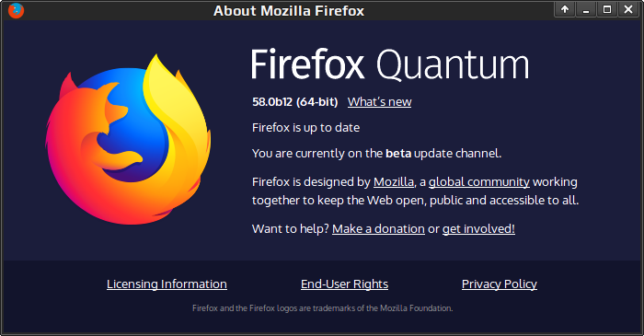Click the Mozilla Foundation trademark notice
Viewport: 644px width, 336px height.
click(x=322, y=308)
